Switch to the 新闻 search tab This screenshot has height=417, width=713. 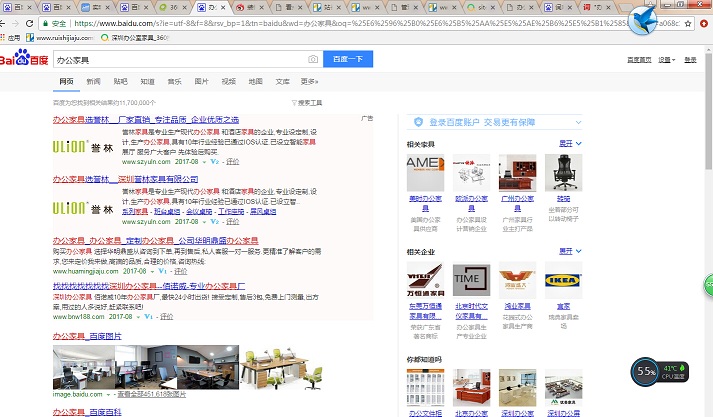click(x=93, y=81)
